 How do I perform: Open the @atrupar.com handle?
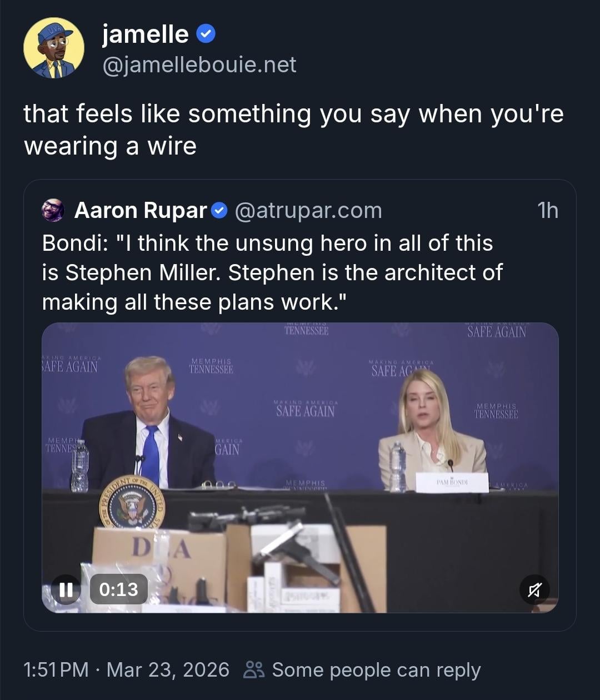coord(308,211)
